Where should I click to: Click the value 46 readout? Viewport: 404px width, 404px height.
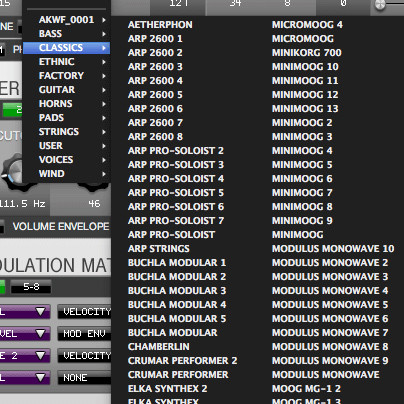coord(94,204)
